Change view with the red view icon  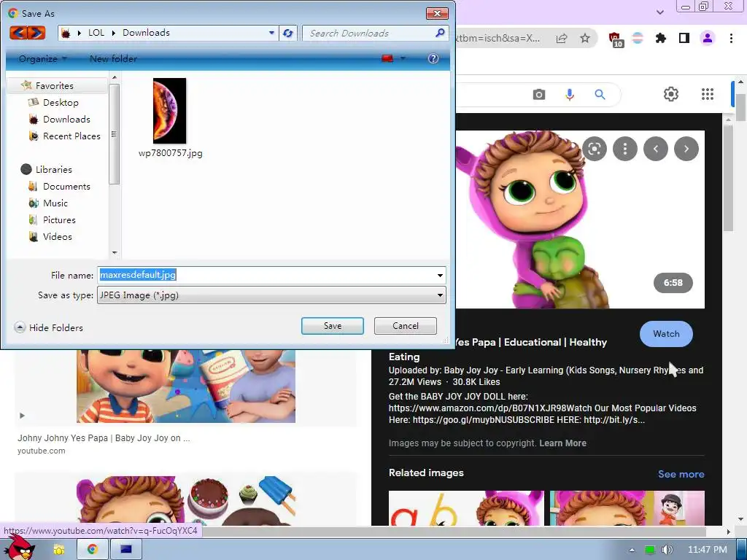387,58
